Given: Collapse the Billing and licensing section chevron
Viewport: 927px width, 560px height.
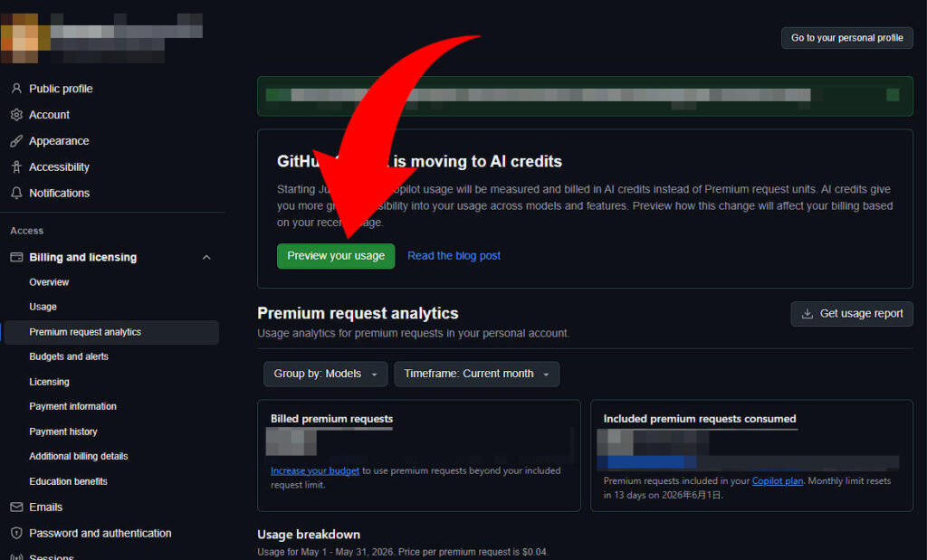Looking at the screenshot, I should pos(206,257).
